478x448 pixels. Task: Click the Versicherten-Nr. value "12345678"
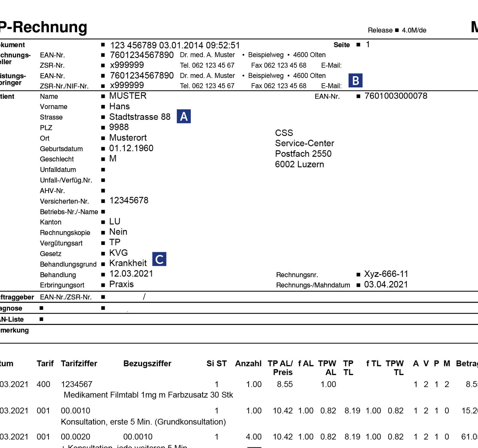point(129,200)
